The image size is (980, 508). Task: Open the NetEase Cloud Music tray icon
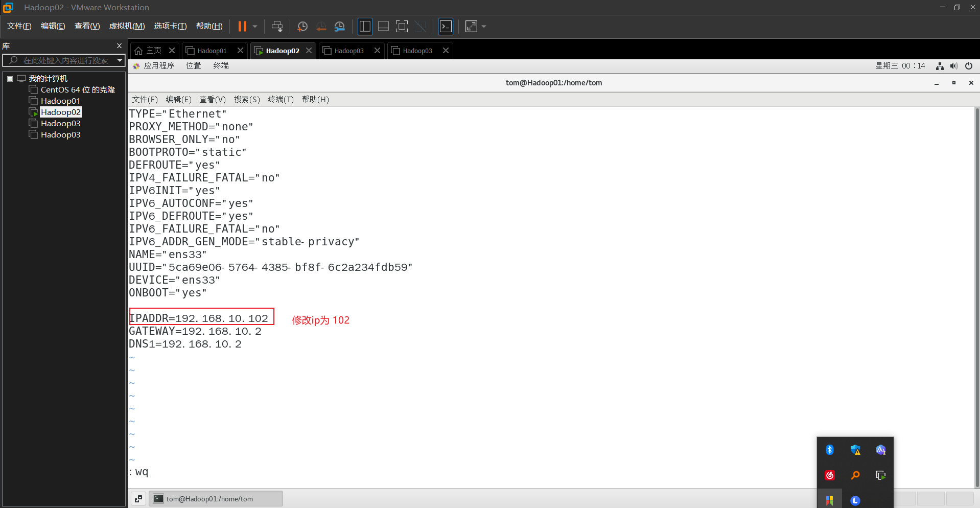[x=830, y=475]
